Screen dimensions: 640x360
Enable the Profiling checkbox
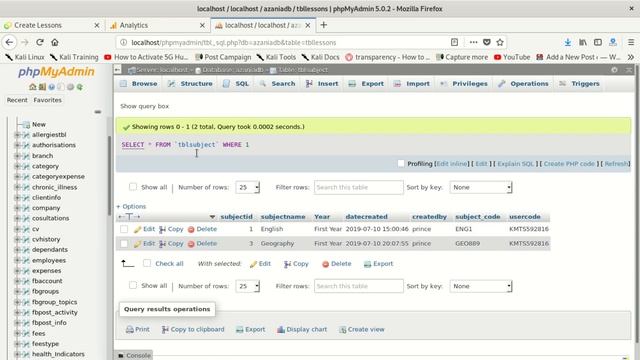coord(401,163)
